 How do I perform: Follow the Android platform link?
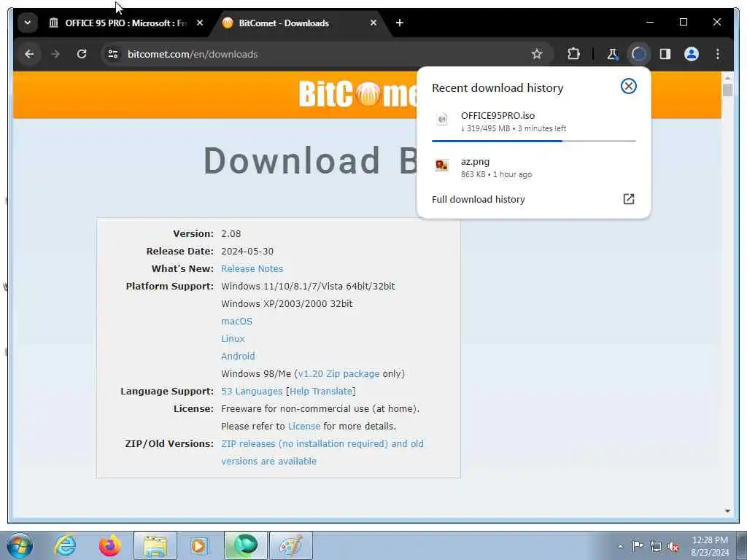point(238,356)
